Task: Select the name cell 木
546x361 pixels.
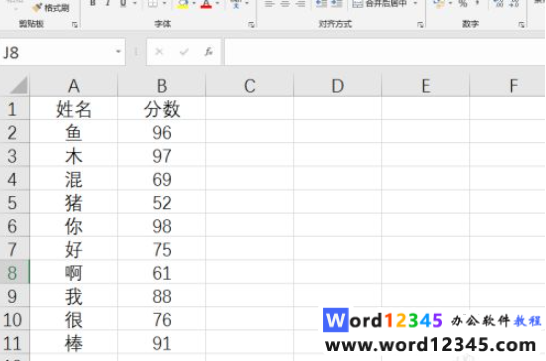Action: tap(74, 156)
